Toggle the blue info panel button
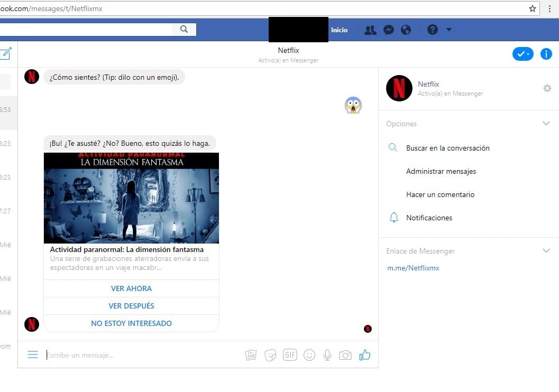Screen dimensions: 559x392 (546, 54)
